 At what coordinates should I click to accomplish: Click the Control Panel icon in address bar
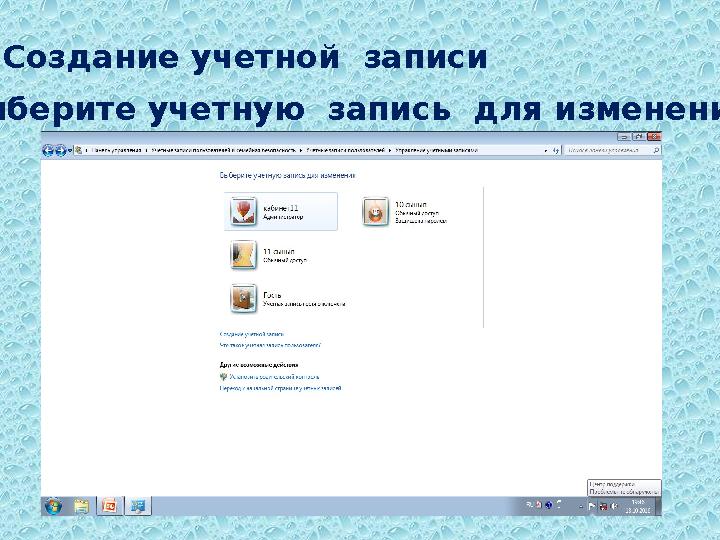point(79,150)
